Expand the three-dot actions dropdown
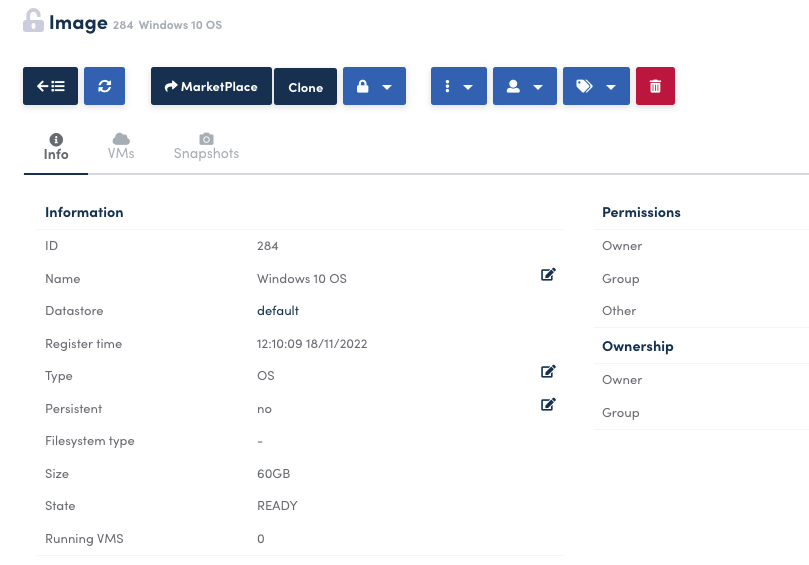809x565 pixels. click(x=459, y=87)
